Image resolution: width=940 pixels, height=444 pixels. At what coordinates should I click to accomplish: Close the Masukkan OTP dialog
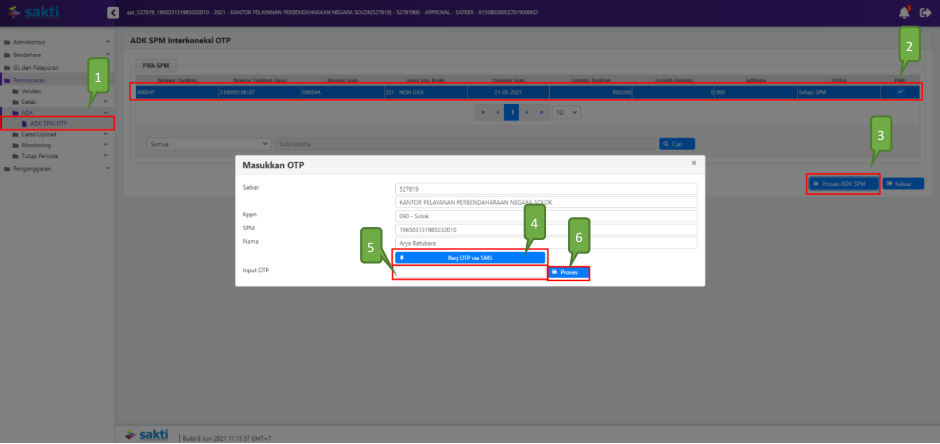click(x=694, y=162)
